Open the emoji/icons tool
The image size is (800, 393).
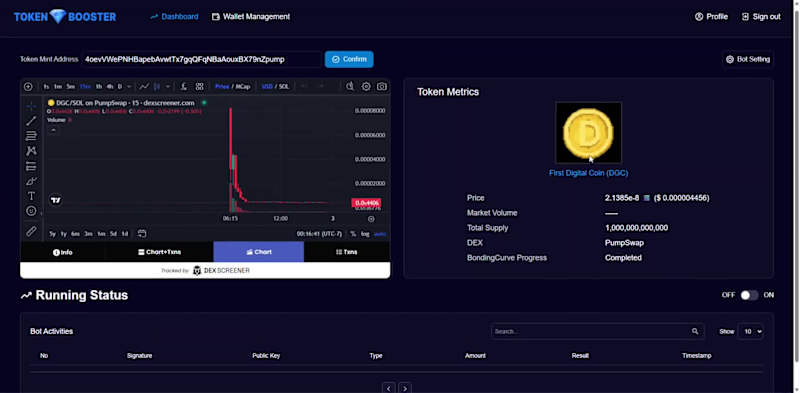tap(31, 211)
